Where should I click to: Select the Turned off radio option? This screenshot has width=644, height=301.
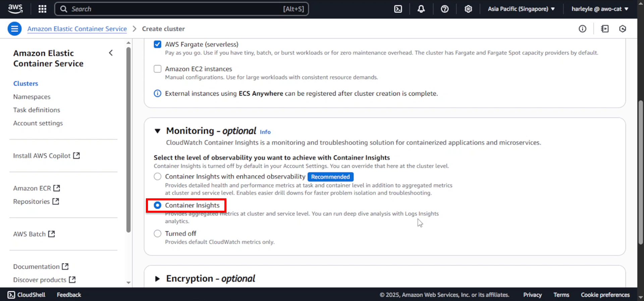(157, 234)
